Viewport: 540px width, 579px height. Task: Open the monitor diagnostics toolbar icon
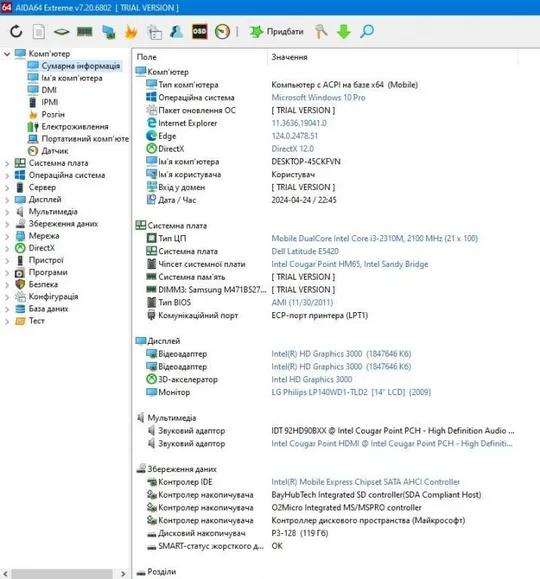(154, 32)
